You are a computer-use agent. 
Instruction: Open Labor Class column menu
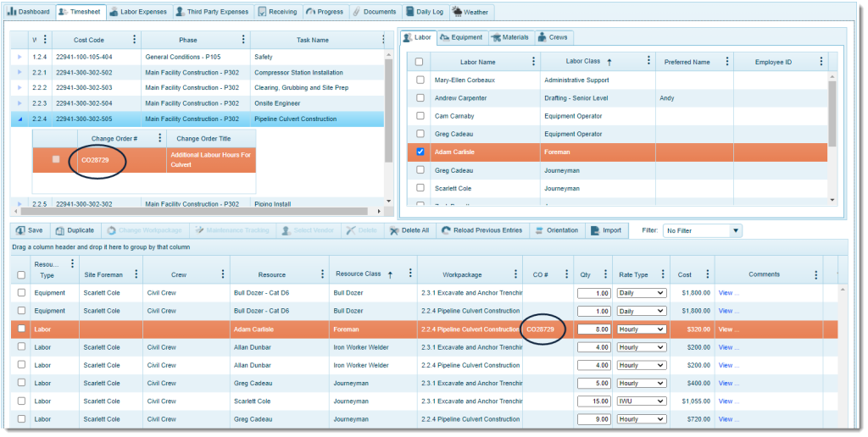(x=648, y=60)
